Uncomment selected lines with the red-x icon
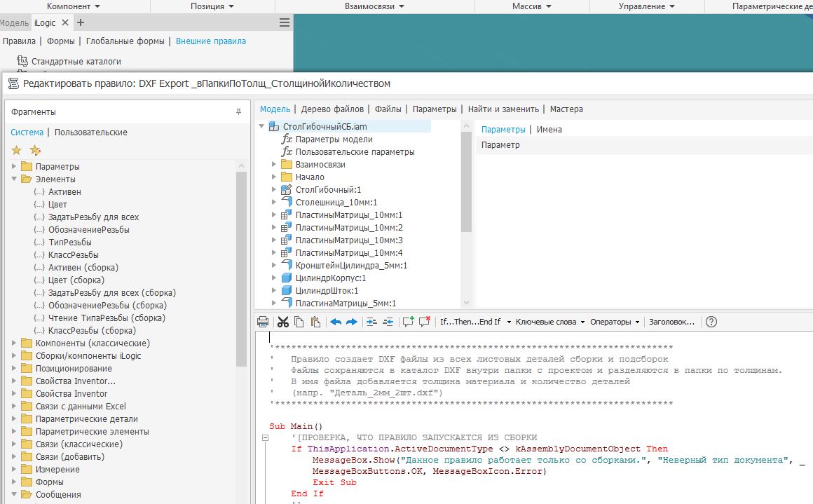The width and height of the screenshot is (813, 504). point(424,322)
